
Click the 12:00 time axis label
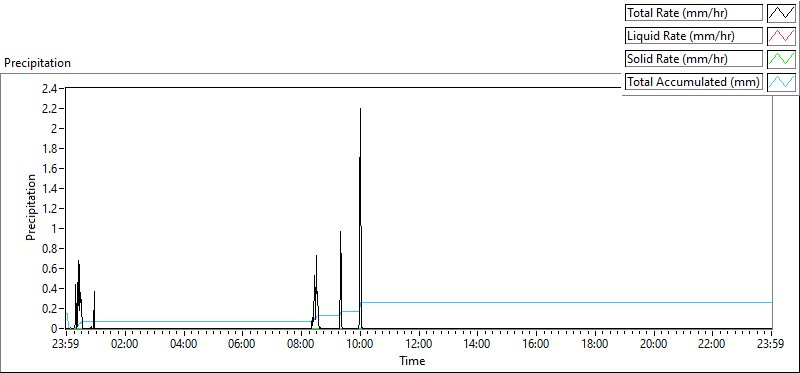click(419, 343)
